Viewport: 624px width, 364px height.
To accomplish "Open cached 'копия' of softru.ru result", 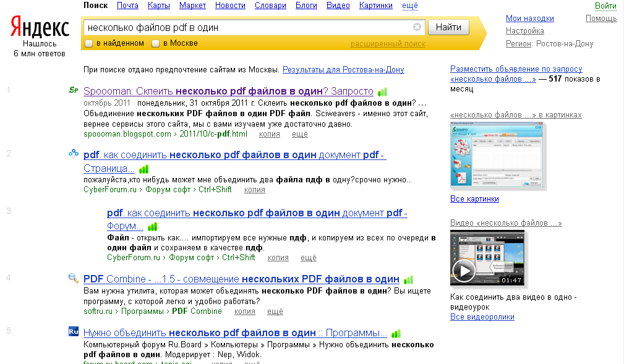I will click(245, 311).
